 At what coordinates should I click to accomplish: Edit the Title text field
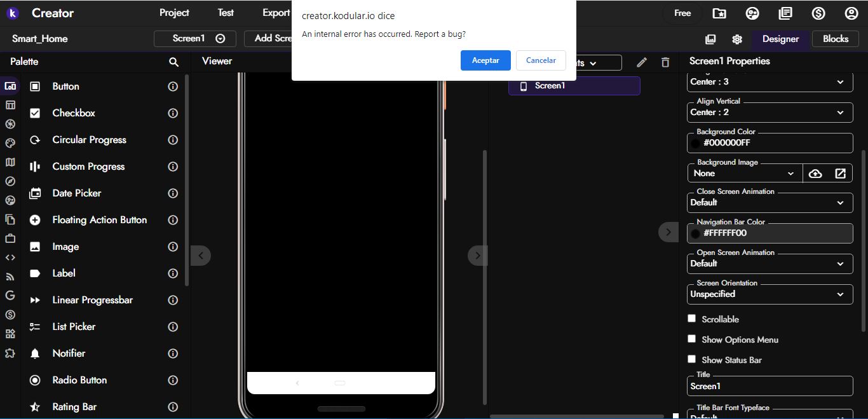(x=770, y=387)
